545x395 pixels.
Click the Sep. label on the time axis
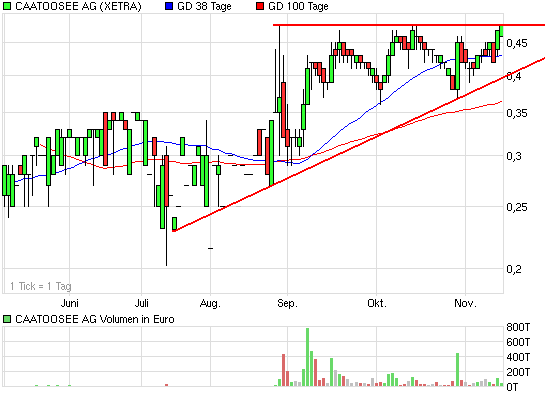pos(287,304)
